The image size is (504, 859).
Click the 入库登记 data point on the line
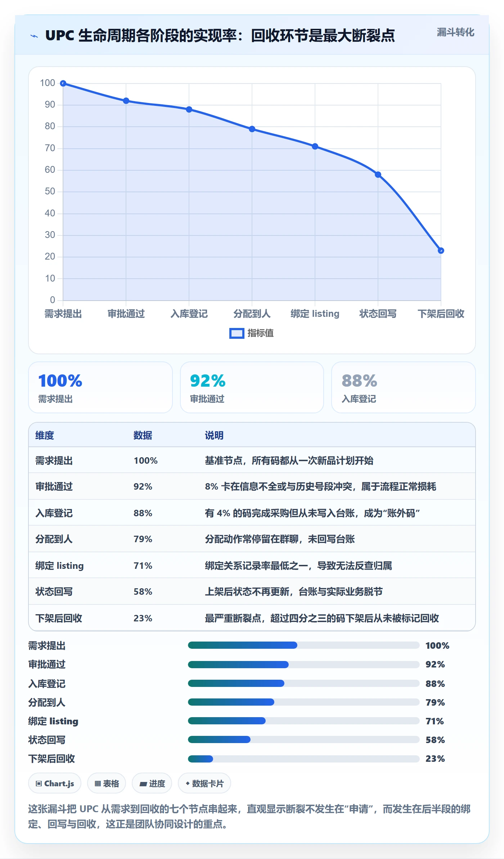[x=189, y=109]
